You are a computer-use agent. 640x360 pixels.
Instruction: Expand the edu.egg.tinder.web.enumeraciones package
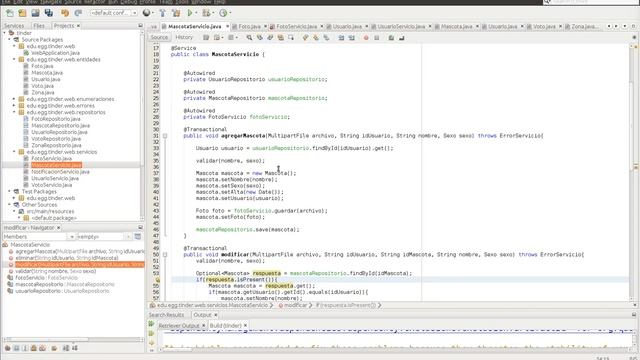point(14,99)
